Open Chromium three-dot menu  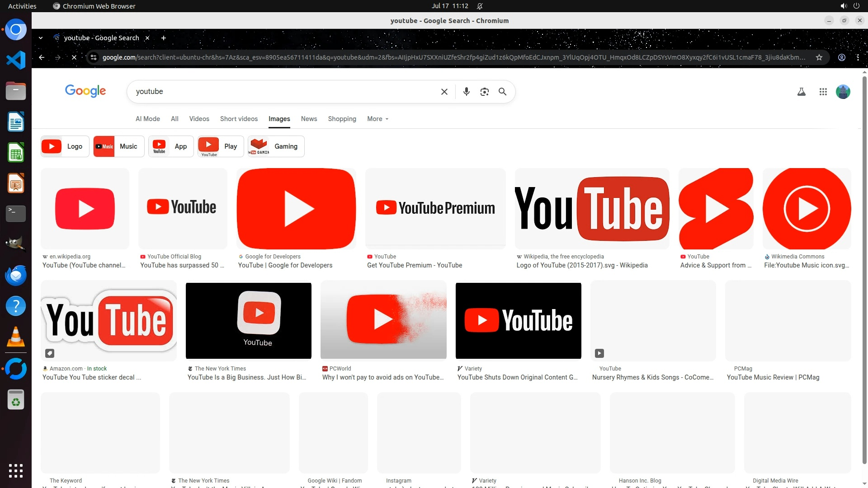(x=858, y=57)
